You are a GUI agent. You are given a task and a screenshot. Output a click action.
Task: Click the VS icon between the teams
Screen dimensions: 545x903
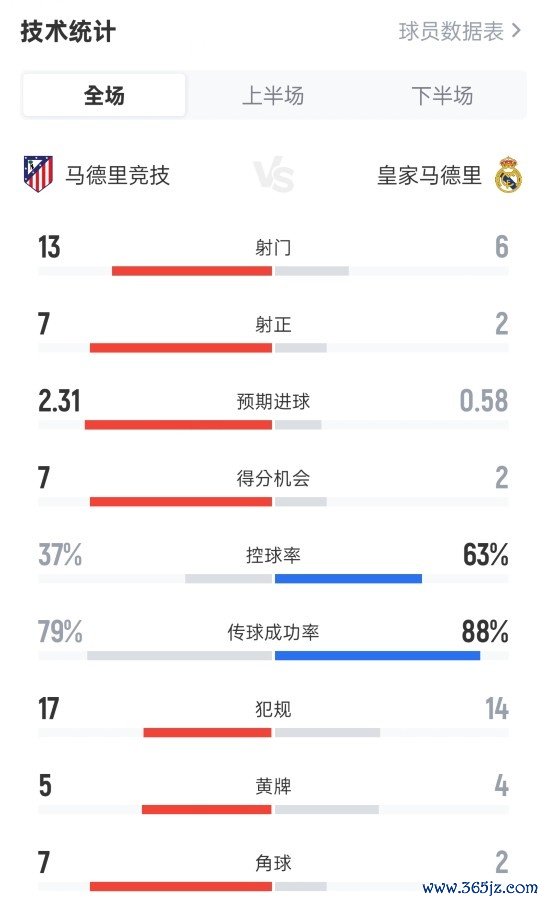click(274, 174)
